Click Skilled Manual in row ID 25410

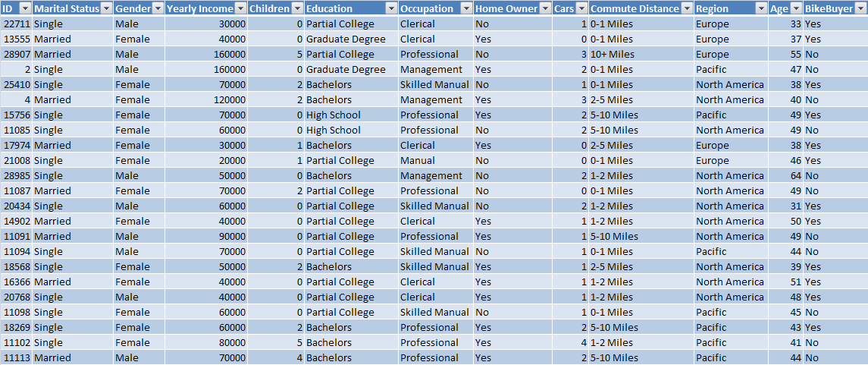coord(436,85)
